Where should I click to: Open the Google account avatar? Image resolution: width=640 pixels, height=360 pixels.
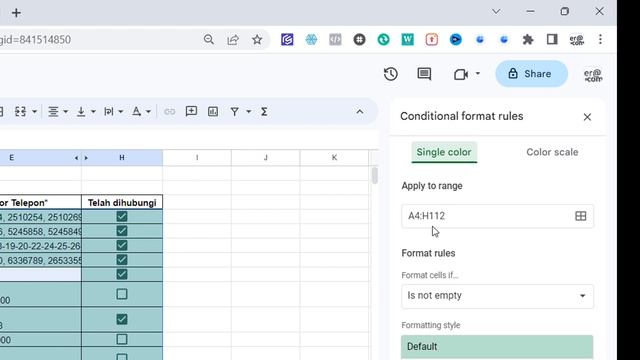(x=593, y=75)
